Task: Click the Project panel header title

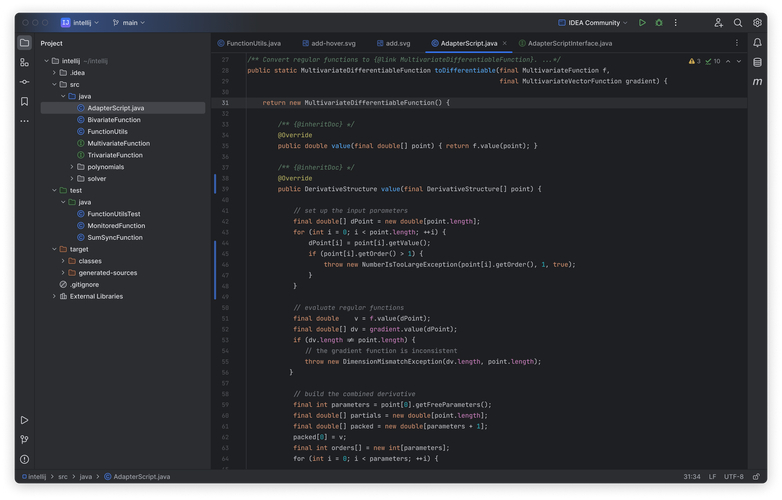Action: [x=51, y=43]
